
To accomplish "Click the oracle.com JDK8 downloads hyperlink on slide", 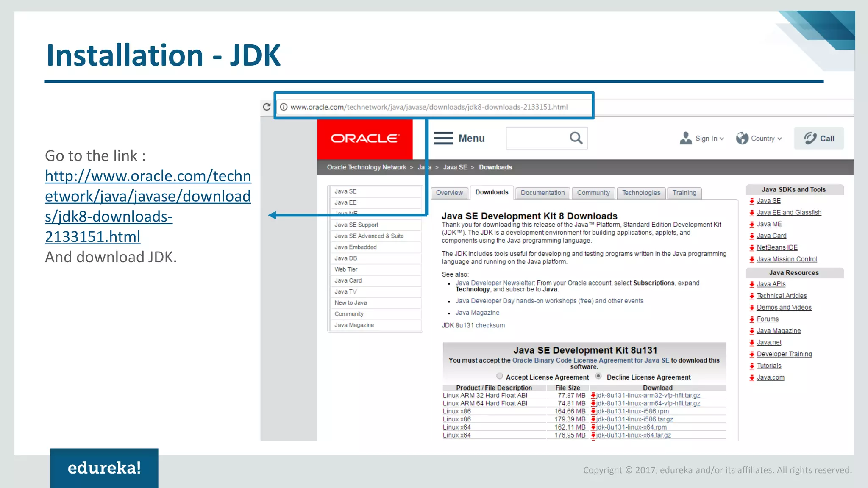I will pos(148,206).
